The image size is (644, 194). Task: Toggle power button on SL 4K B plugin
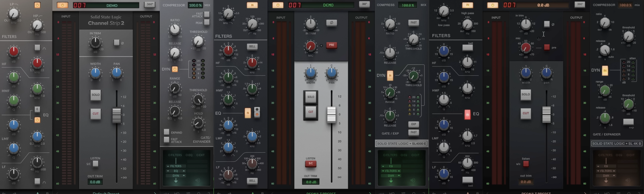(x=492, y=5)
